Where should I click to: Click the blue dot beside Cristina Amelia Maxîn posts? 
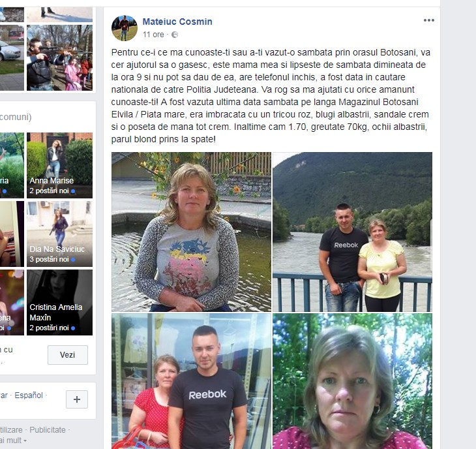(73, 328)
